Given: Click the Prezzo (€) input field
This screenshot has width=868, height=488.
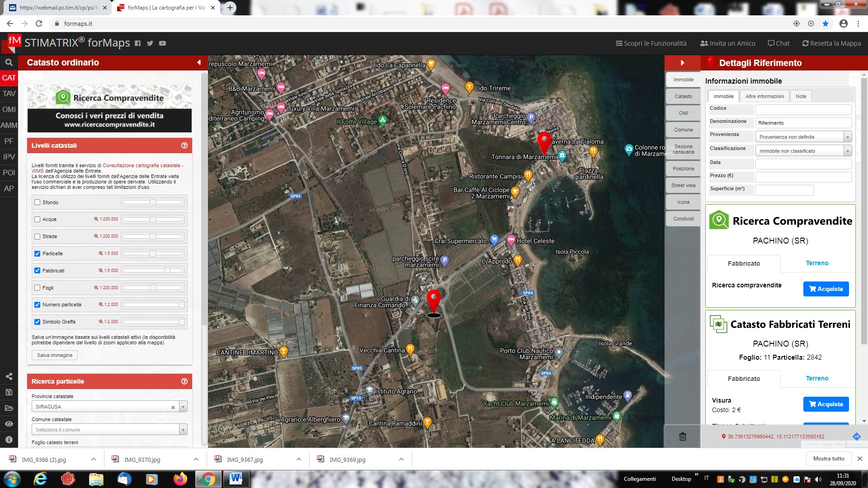Looking at the screenshot, I should pyautogui.click(x=803, y=177).
